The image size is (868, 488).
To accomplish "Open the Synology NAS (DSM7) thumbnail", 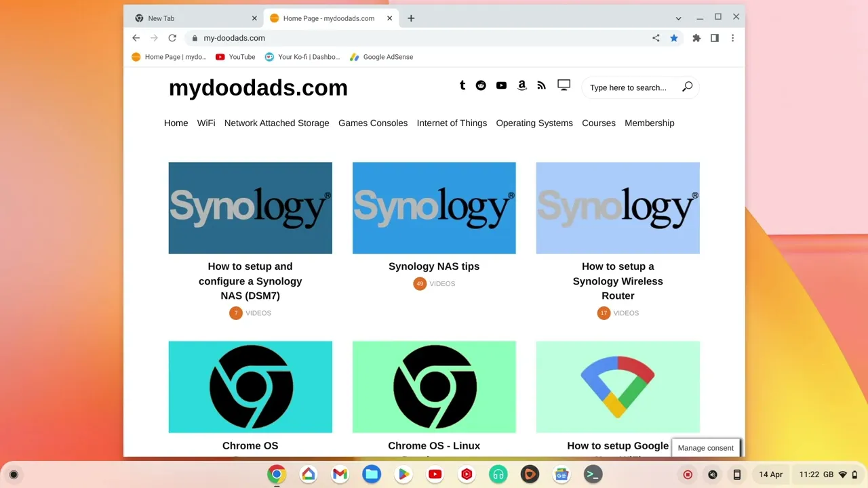I will (250, 208).
